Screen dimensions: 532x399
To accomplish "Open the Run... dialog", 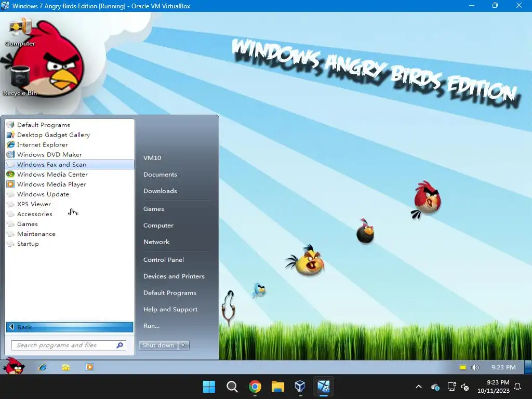I will point(151,326).
